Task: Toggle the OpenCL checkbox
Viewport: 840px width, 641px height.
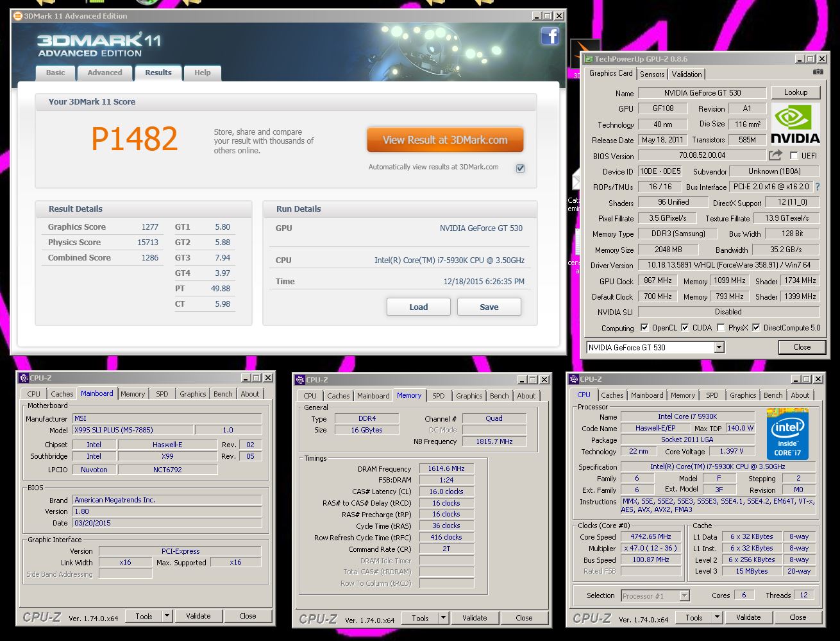Action: [644, 327]
